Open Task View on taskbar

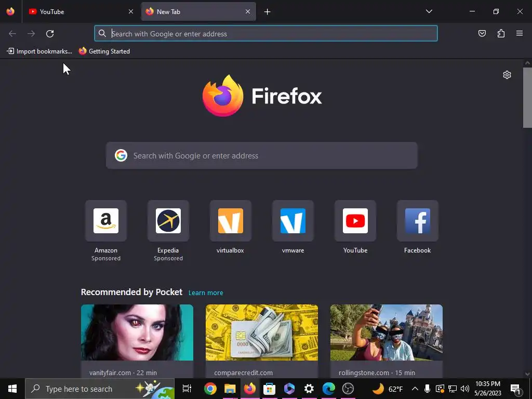point(187,389)
